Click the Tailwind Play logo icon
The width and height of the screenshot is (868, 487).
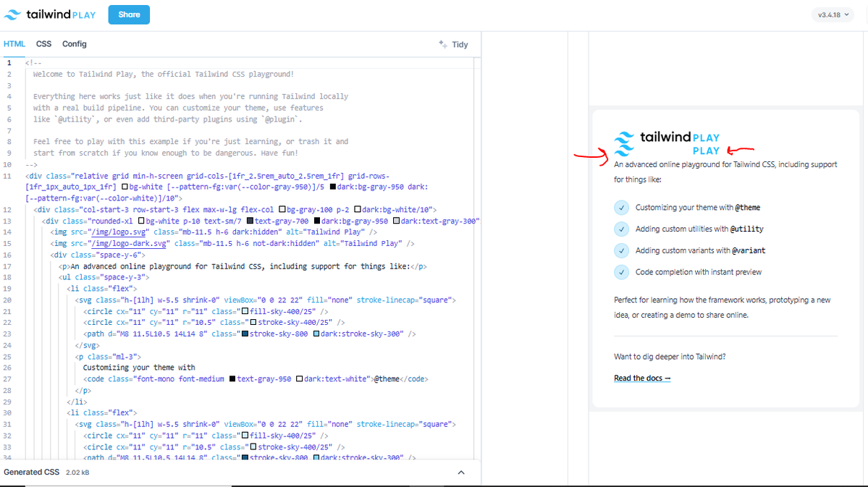point(13,14)
